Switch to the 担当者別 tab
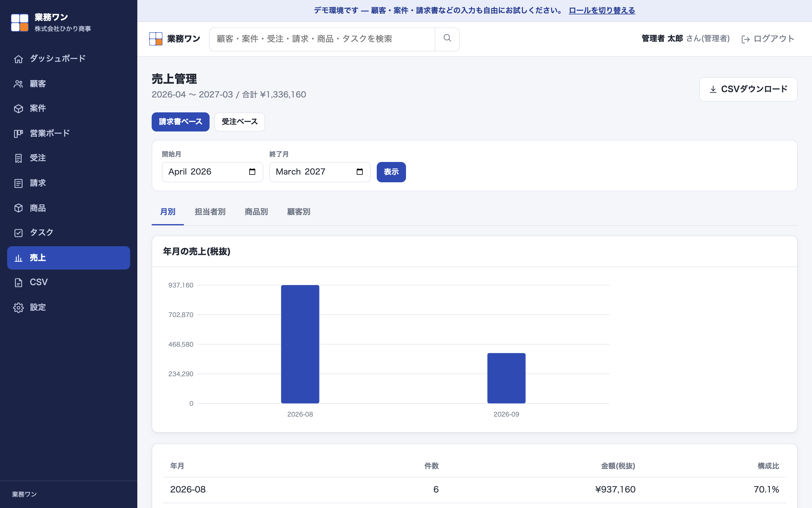Viewport: 812px width, 508px height. point(210,212)
